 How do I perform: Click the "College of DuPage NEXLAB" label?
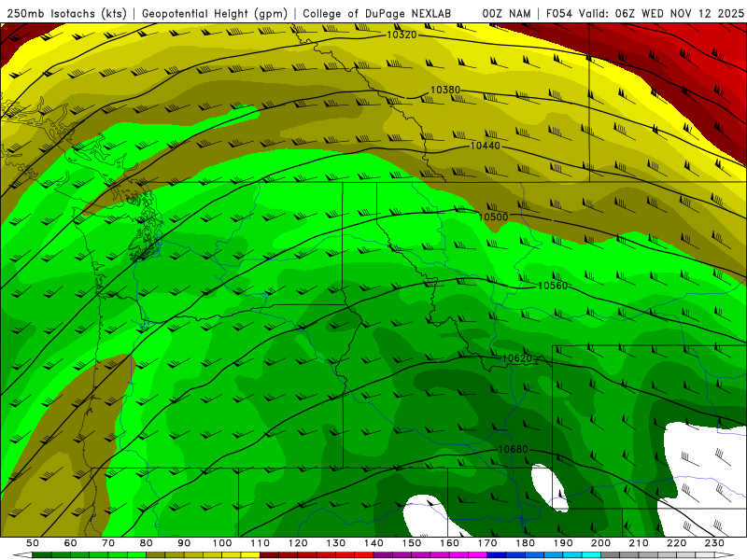(x=377, y=13)
